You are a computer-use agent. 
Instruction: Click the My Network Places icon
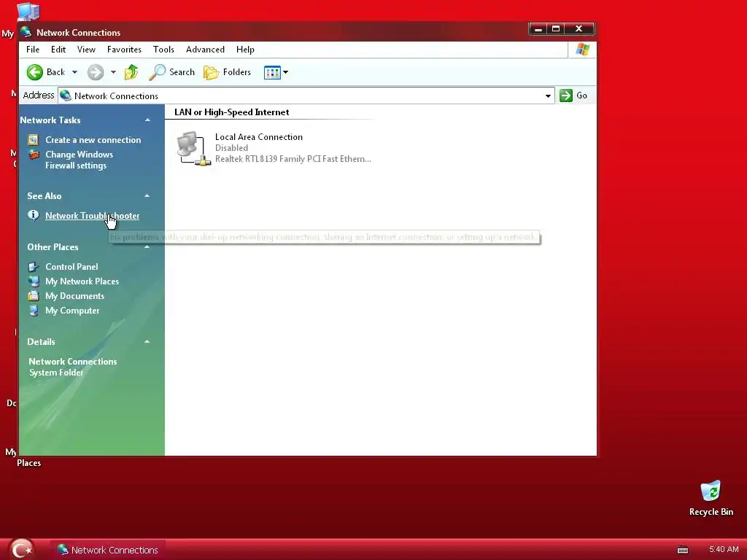[34, 281]
